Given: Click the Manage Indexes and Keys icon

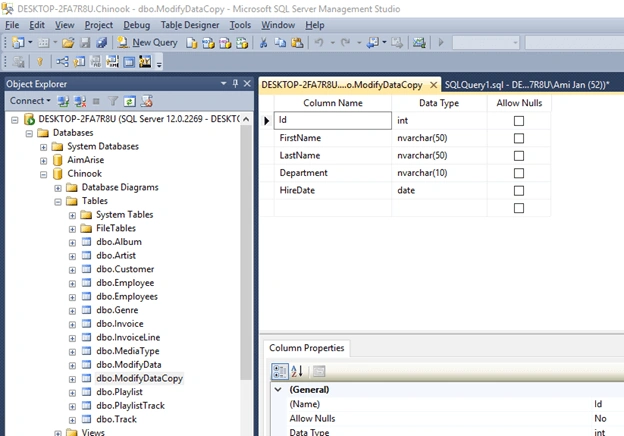Looking at the screenshot, I should tap(79, 62).
